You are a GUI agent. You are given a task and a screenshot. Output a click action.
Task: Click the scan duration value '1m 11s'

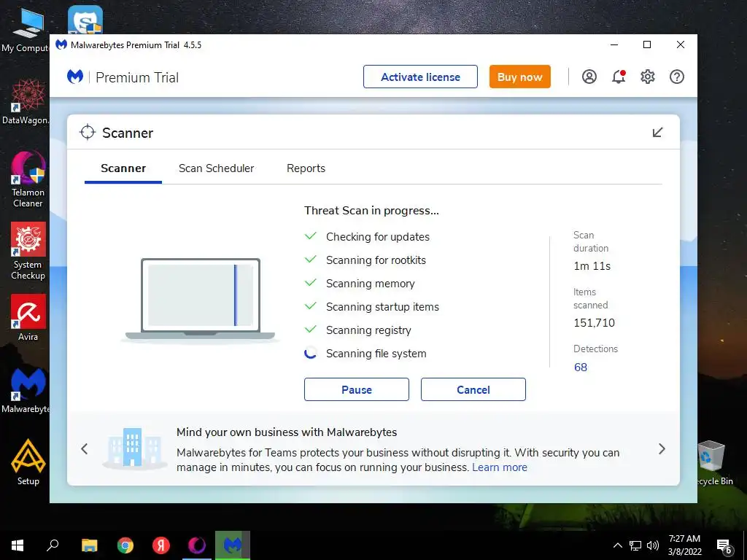(x=592, y=266)
